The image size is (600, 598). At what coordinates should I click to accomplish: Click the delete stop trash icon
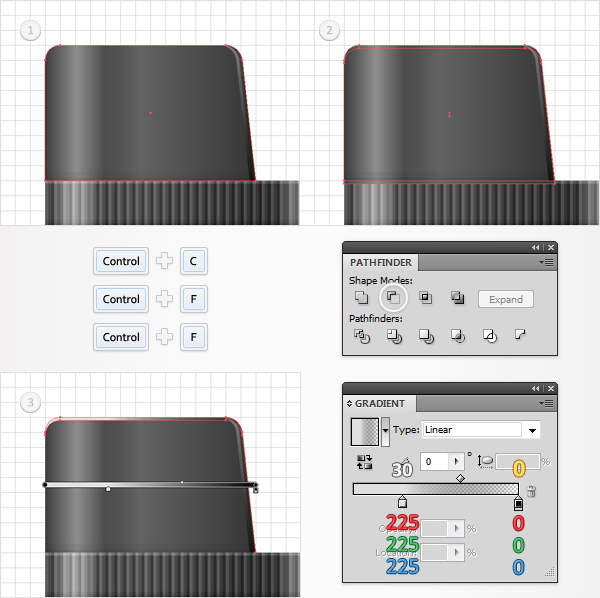pyautogui.click(x=531, y=491)
